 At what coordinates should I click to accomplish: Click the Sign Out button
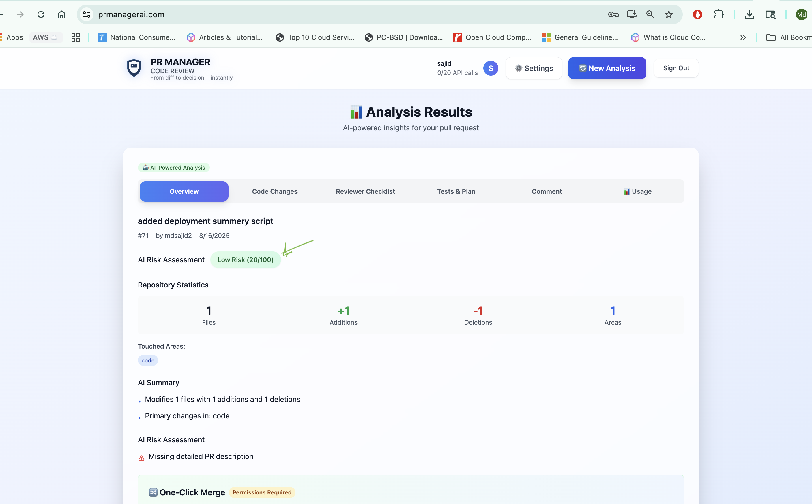coord(676,68)
